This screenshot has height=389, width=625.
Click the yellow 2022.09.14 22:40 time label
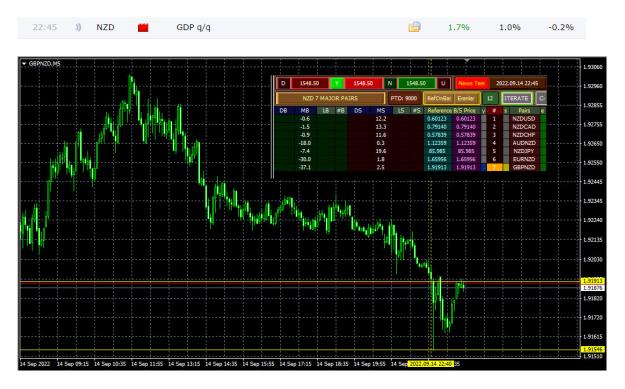(x=430, y=364)
